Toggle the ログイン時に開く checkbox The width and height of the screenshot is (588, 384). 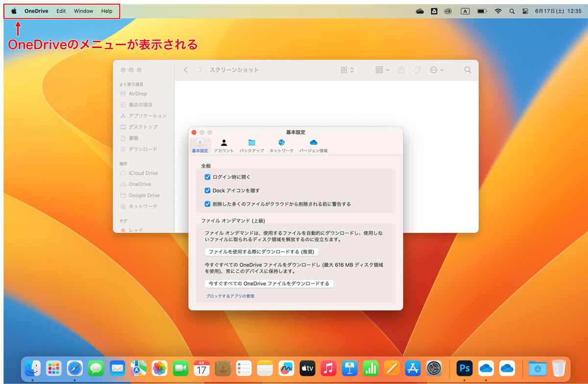208,177
